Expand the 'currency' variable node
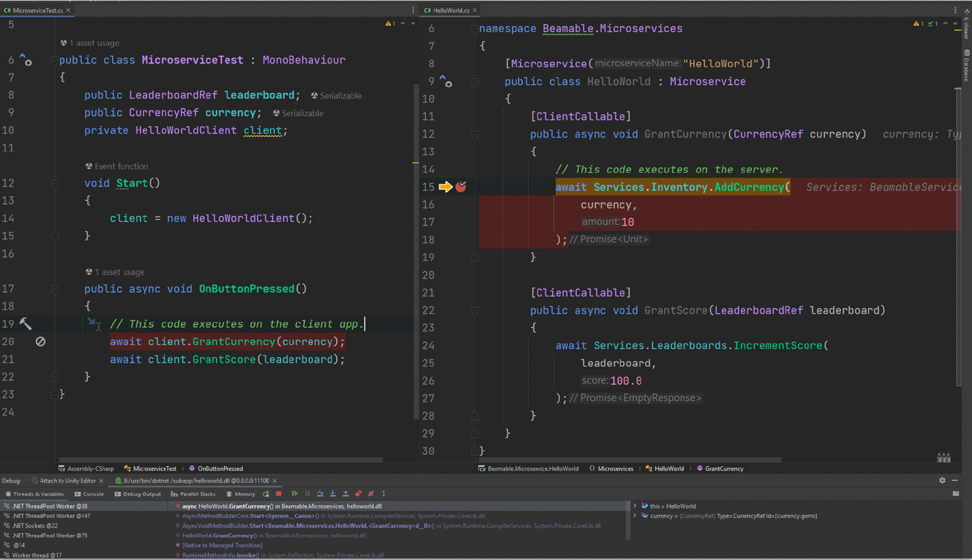The width and height of the screenshot is (972, 560). click(635, 516)
